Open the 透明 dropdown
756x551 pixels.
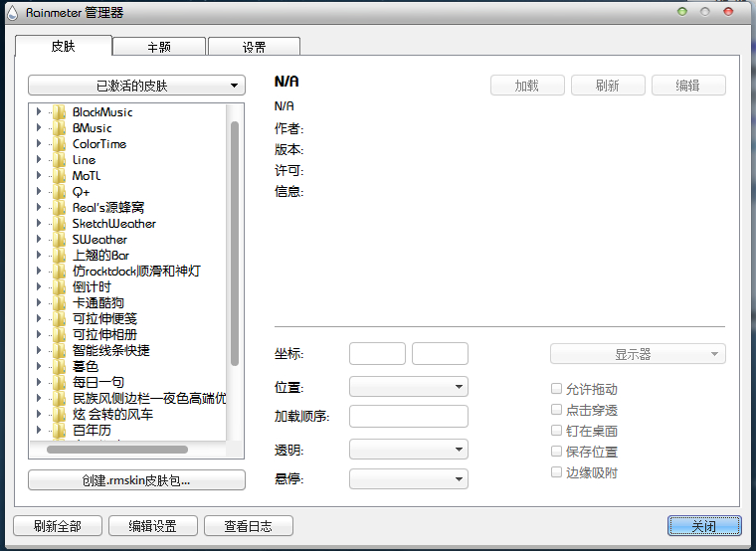(409, 450)
